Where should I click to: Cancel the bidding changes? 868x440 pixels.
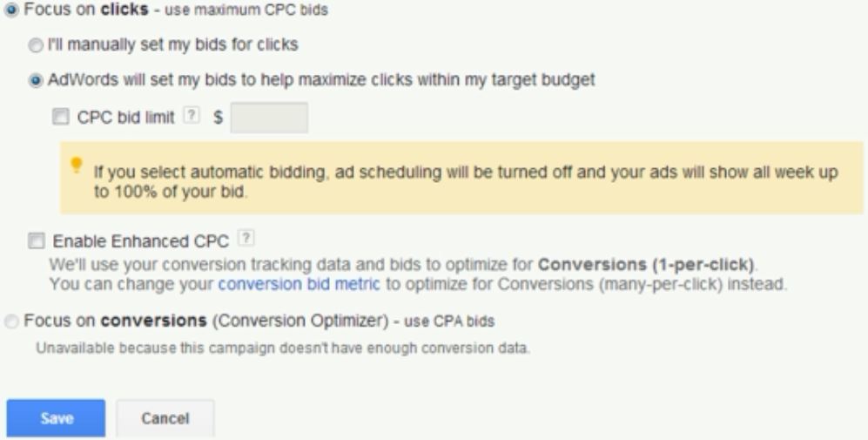click(x=165, y=418)
